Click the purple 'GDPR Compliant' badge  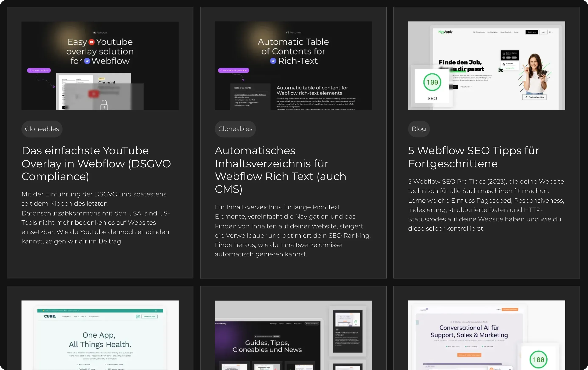(39, 70)
